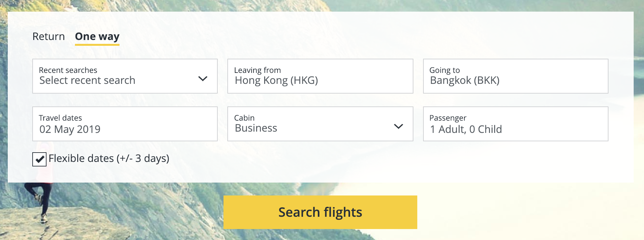Click the Leaving from Hong Kong field
The image size is (644, 240).
coord(320,76)
